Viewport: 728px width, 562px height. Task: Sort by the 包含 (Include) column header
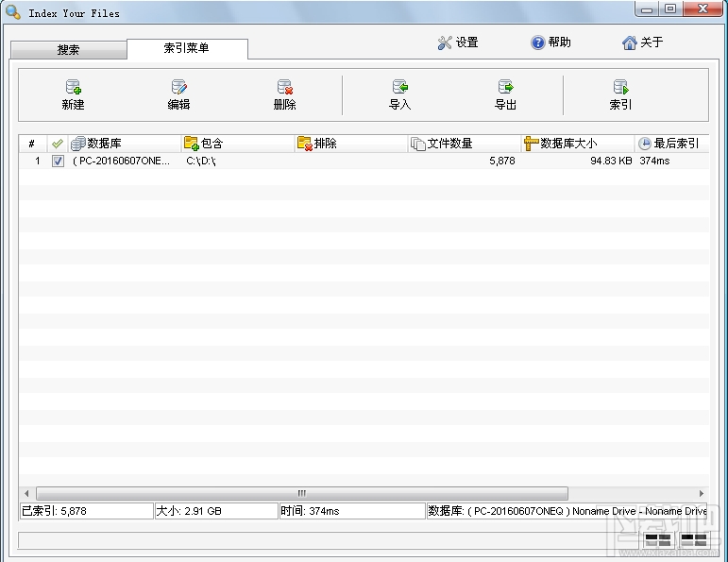click(238, 144)
